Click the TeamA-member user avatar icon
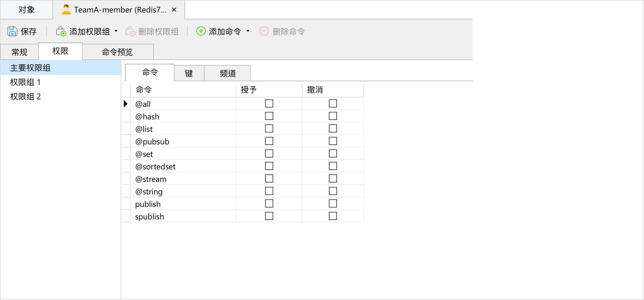 pyautogui.click(x=66, y=10)
